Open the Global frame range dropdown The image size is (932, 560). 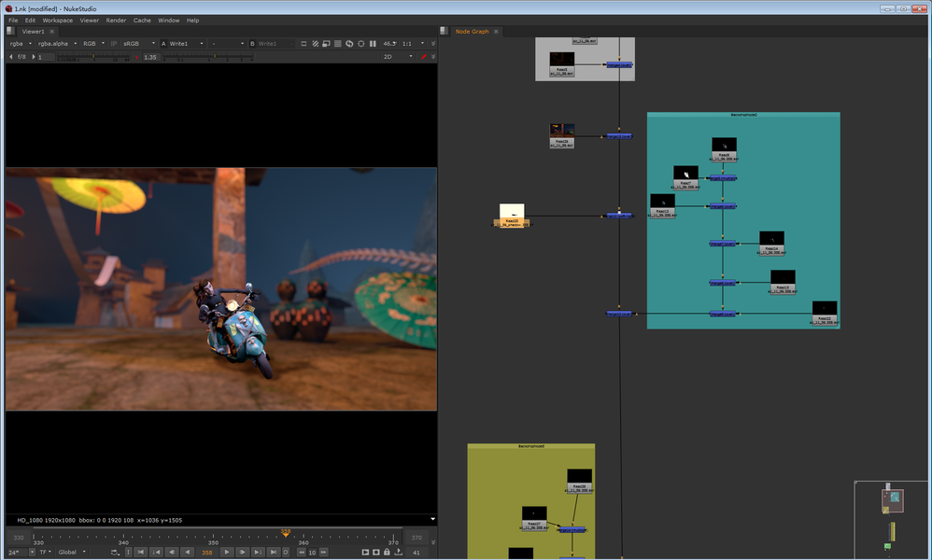coord(72,553)
